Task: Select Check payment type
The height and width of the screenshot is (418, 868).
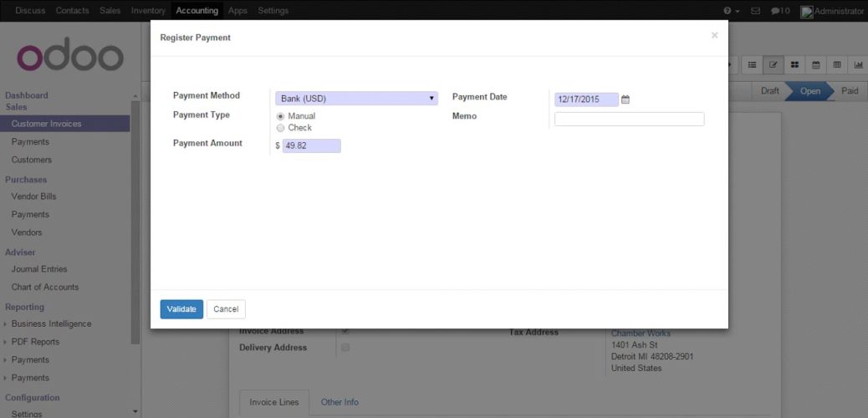Action: (x=280, y=128)
